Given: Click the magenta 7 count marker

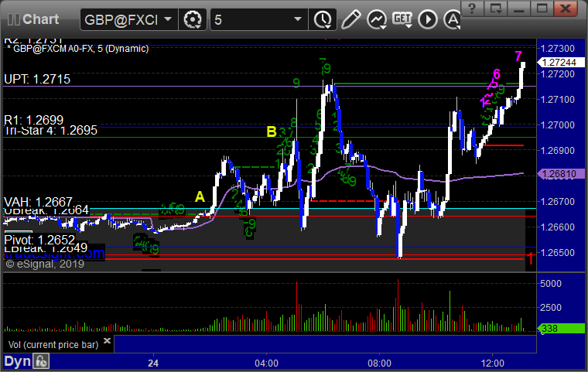Looking at the screenshot, I should [518, 56].
